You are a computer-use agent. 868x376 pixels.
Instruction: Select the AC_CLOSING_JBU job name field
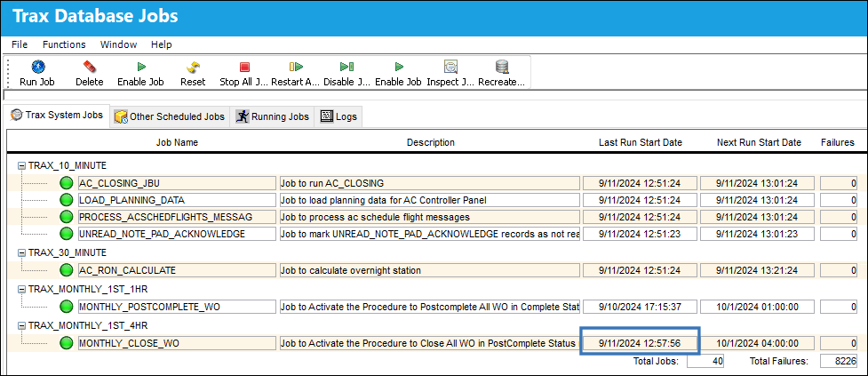click(177, 183)
